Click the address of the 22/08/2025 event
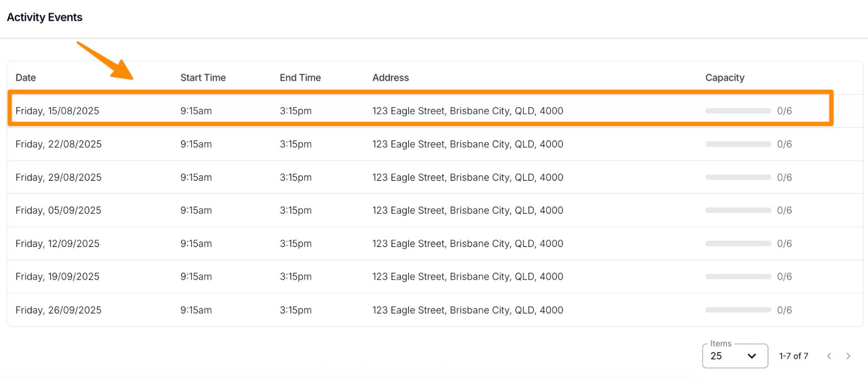Image resolution: width=868 pixels, height=380 pixels. [468, 144]
